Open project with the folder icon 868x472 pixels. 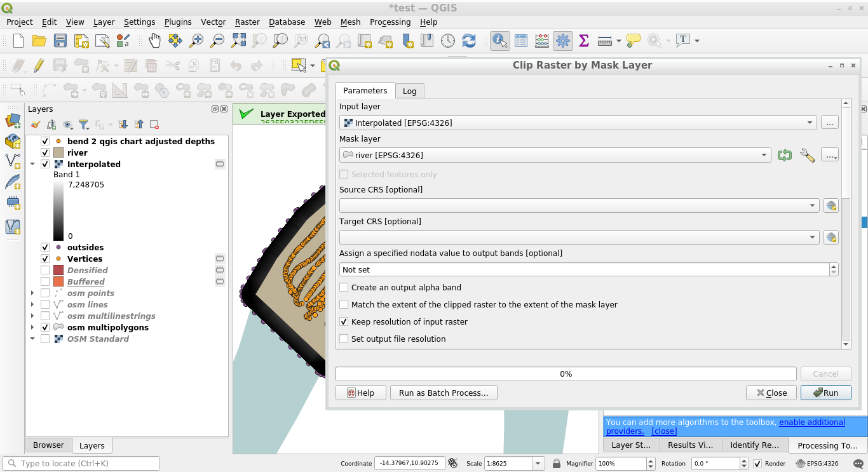click(x=39, y=41)
